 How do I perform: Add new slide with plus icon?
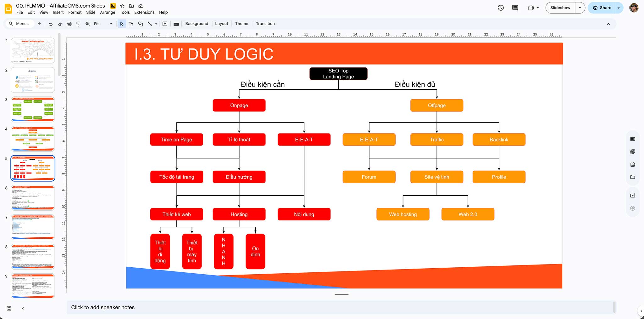coord(39,24)
